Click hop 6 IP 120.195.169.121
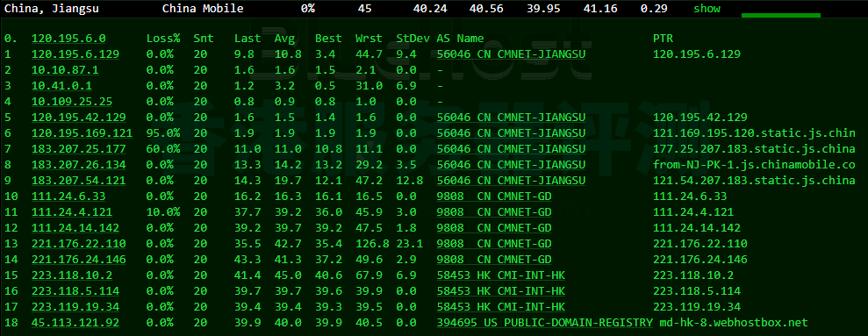Viewport: 868px width, 336px height. coord(82,133)
